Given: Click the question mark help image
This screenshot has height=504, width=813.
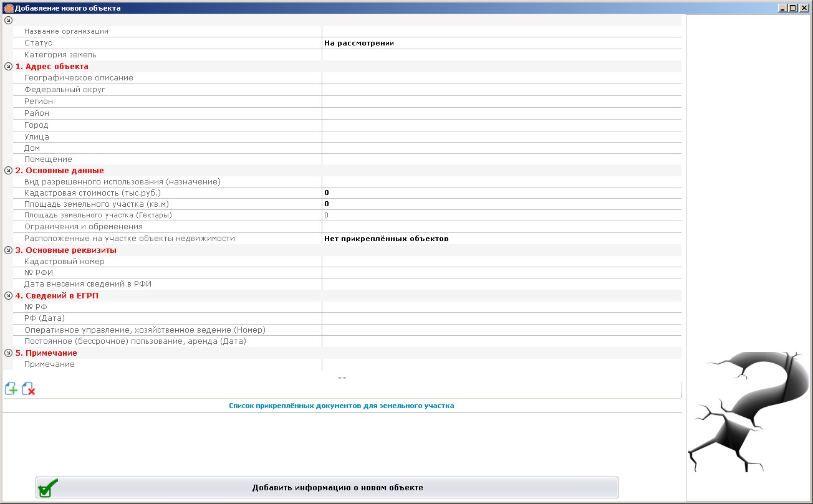Looking at the screenshot, I should pos(748,412).
